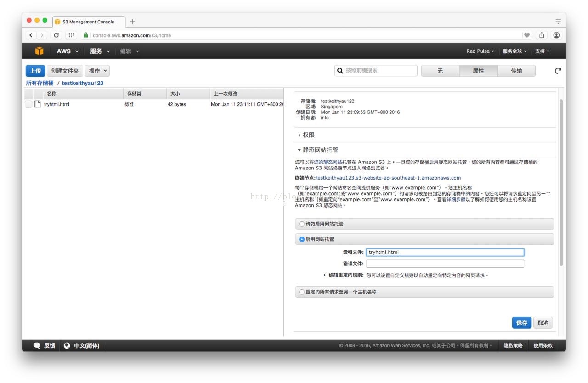Image resolution: width=588 pixels, height=383 pixels.
Task: Click the green padlock in the address bar
Action: coord(86,35)
